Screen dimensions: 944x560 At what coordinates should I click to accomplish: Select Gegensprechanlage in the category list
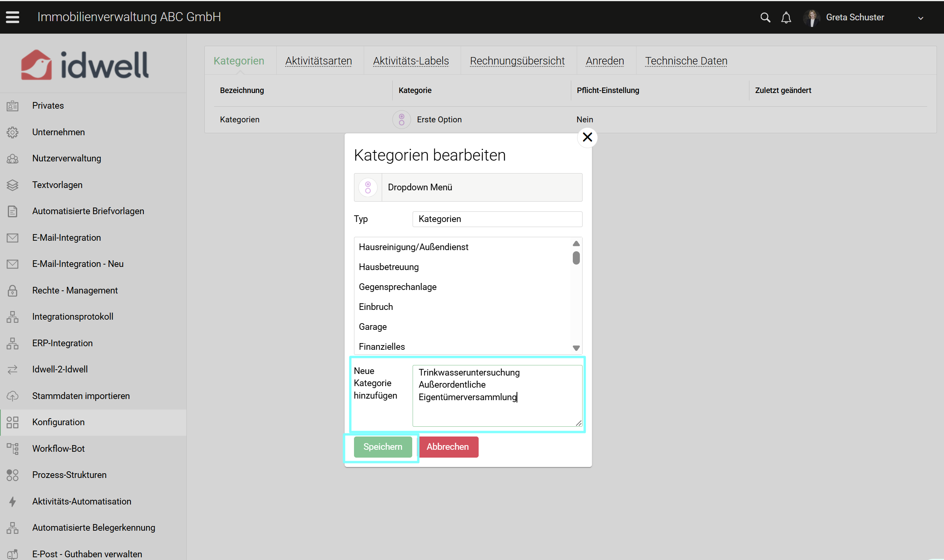click(x=397, y=287)
